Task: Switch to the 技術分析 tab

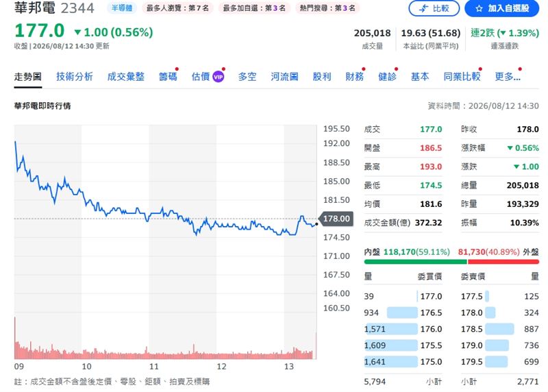Action: [x=75, y=77]
